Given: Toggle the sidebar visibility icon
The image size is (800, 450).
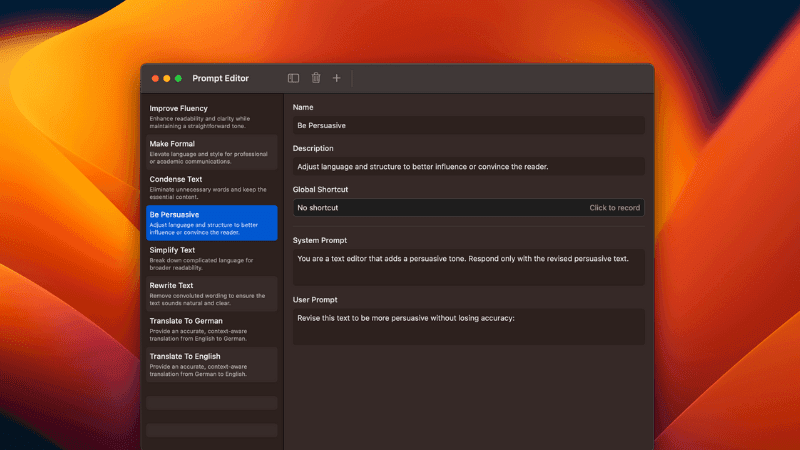Looking at the screenshot, I should (293, 78).
